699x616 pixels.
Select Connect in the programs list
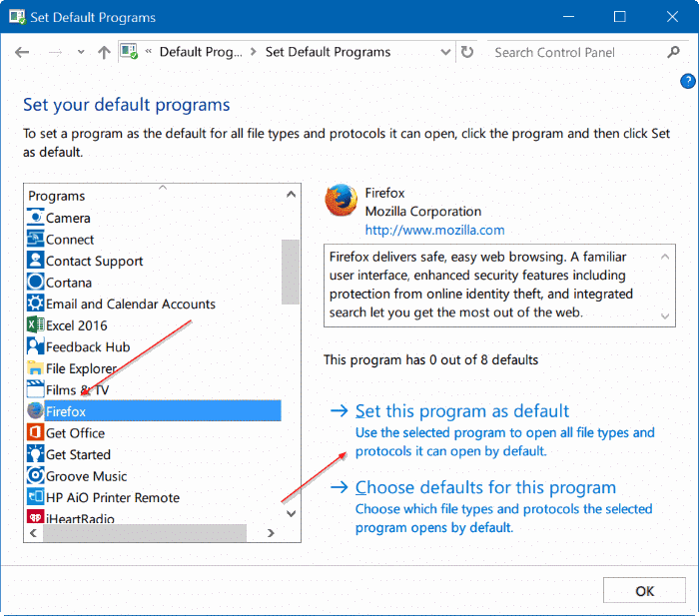coord(70,240)
